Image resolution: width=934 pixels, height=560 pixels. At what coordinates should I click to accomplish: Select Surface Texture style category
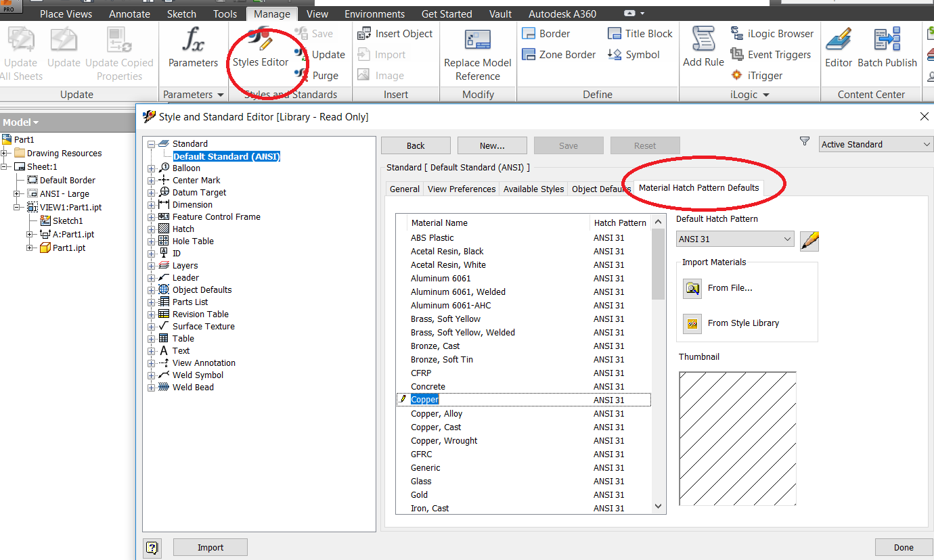pos(204,327)
